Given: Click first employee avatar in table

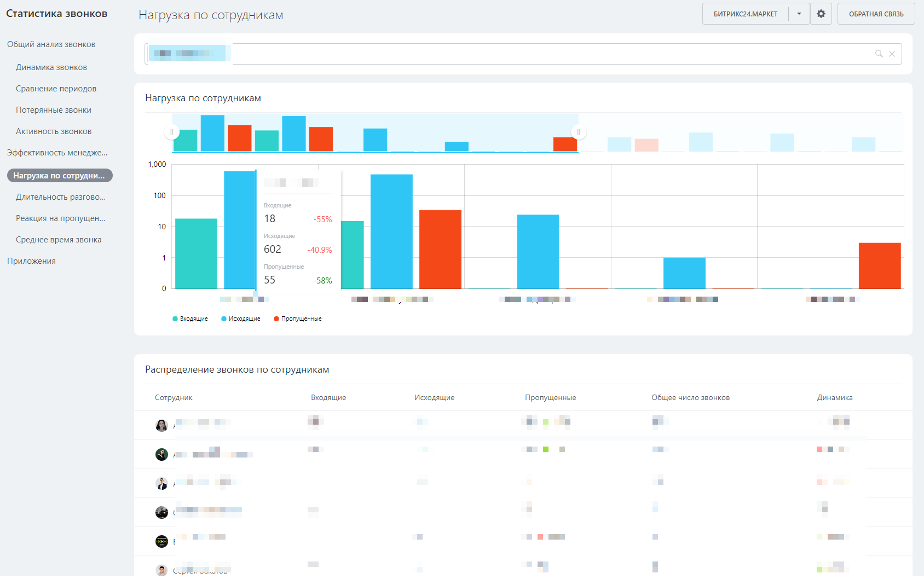Looking at the screenshot, I should 161,425.
